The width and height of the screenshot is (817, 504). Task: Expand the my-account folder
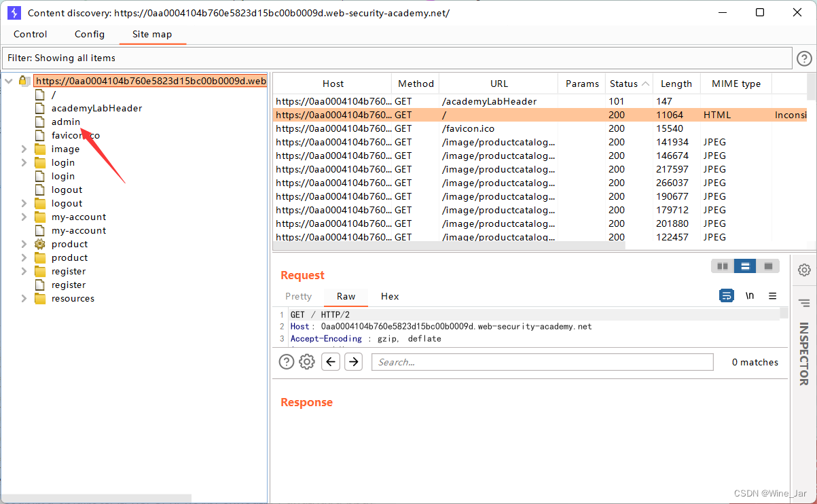[x=24, y=217]
